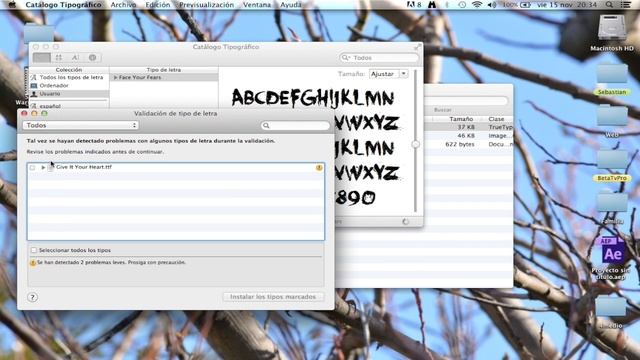
Task: Select the Give It Your Heart.ttf file name
Action: (x=84, y=167)
